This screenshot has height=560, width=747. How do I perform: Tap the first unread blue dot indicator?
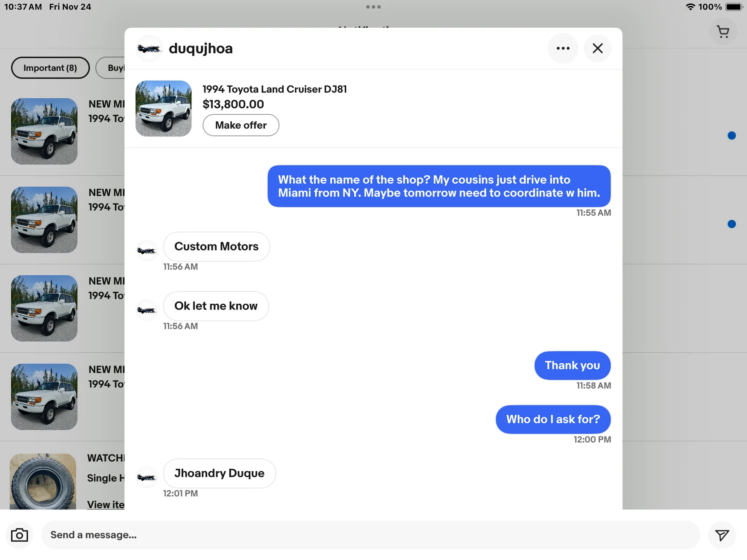pos(731,135)
